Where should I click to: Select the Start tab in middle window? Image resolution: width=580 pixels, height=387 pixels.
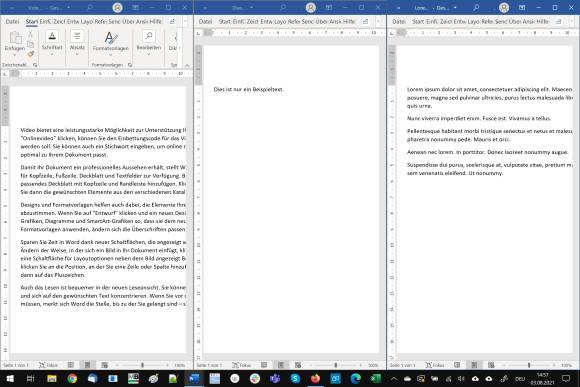click(x=225, y=21)
